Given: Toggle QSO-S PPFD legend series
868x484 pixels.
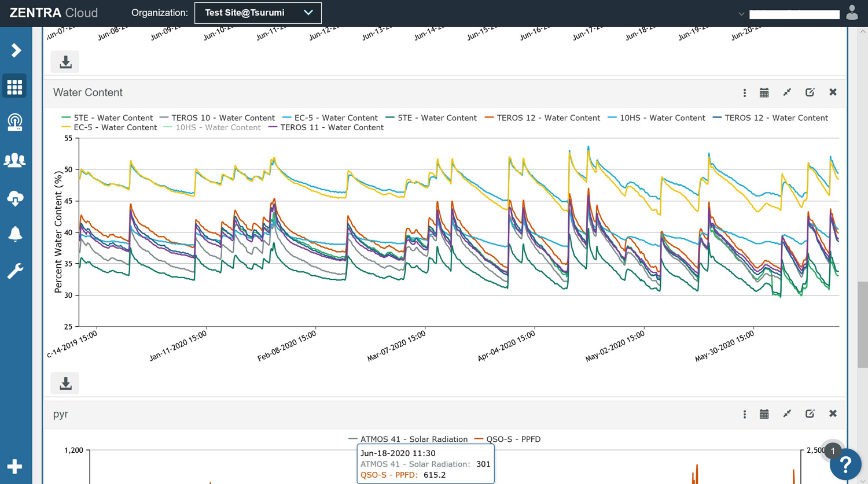Looking at the screenshot, I should 507,439.
